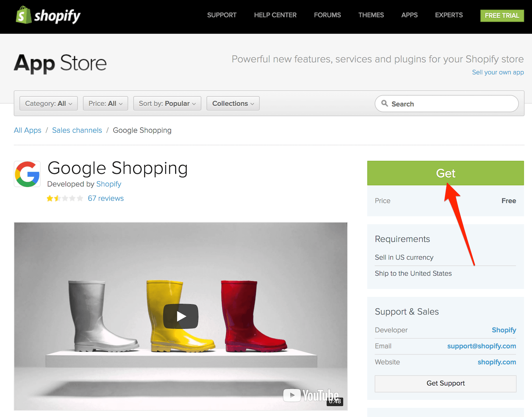Open the 67 reviews link

pos(106,198)
